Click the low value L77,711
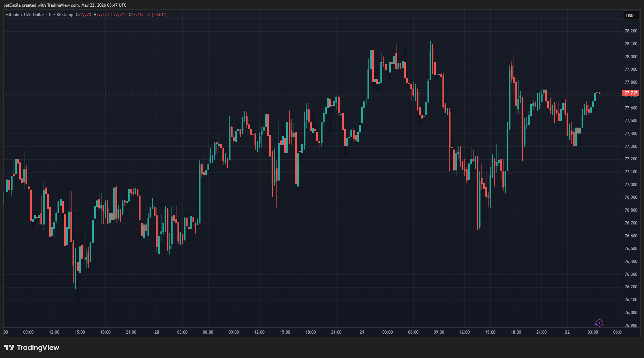Viewport: 644px width, 358px height. 119,15
